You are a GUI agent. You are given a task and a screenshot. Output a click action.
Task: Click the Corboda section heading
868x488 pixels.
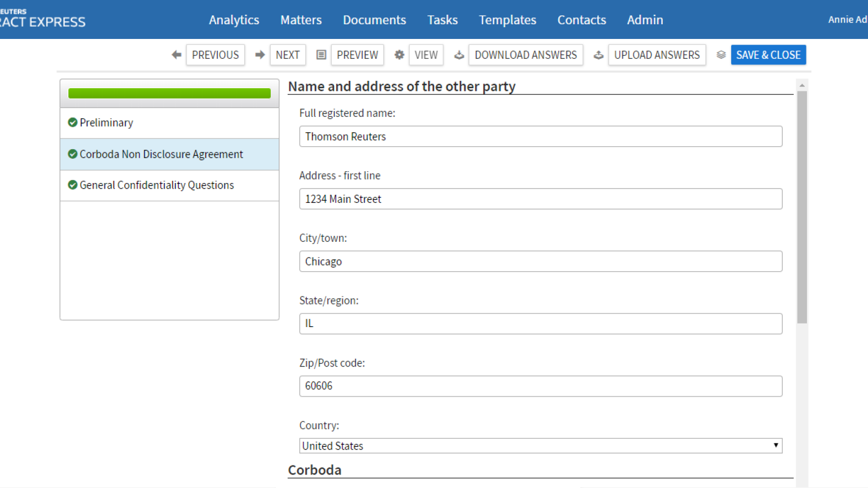click(315, 470)
